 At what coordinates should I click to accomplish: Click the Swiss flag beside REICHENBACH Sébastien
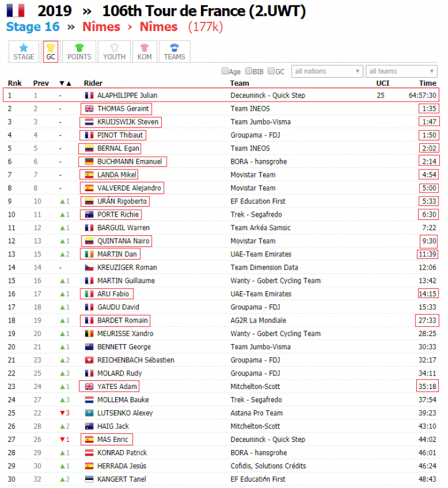(90, 360)
